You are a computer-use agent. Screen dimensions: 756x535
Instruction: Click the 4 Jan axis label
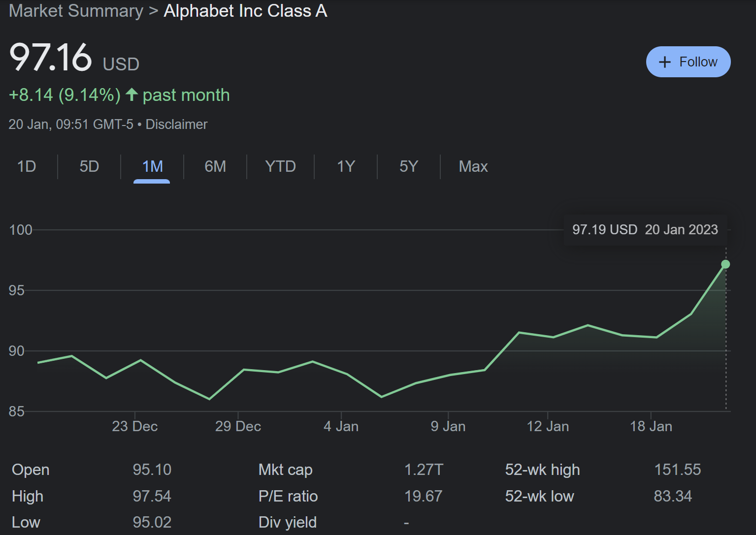(x=341, y=426)
